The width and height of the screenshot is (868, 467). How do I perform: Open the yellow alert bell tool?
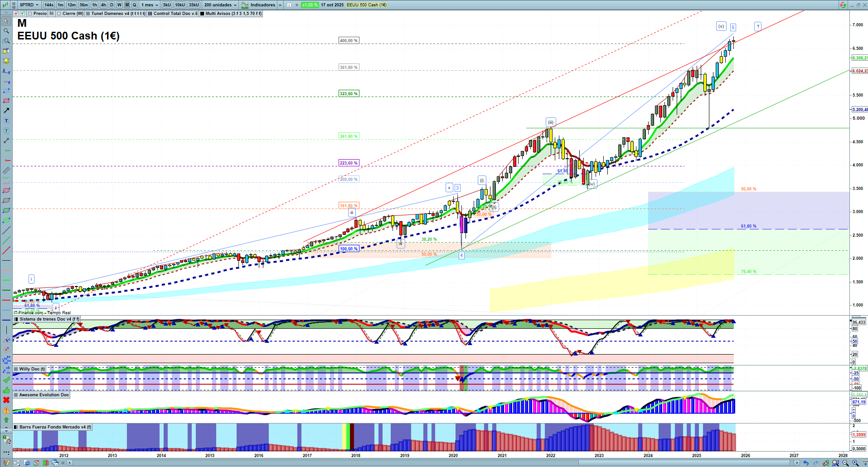coord(6,61)
